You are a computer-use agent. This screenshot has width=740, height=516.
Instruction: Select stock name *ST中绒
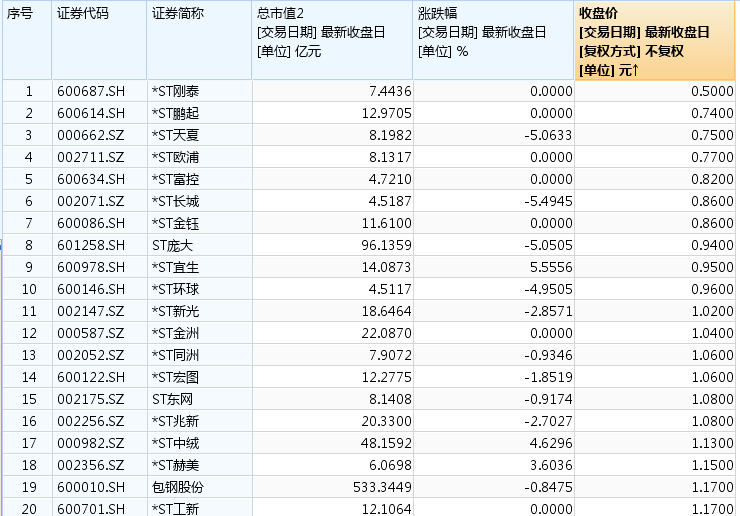click(x=176, y=443)
